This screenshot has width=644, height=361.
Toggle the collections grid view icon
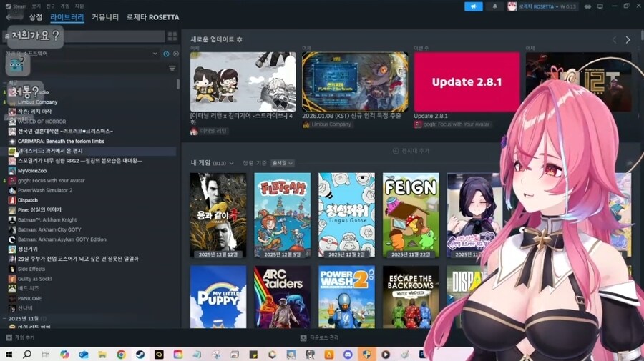coord(172,36)
